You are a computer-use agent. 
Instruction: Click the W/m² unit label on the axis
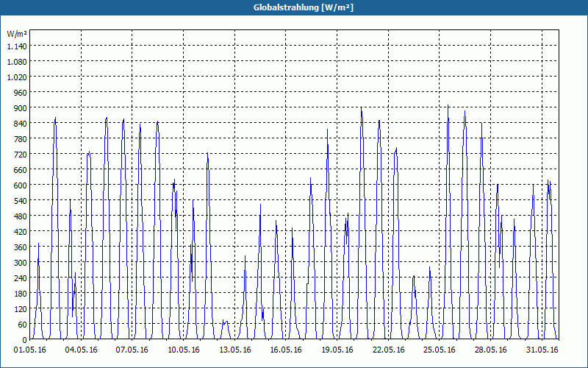(x=17, y=34)
